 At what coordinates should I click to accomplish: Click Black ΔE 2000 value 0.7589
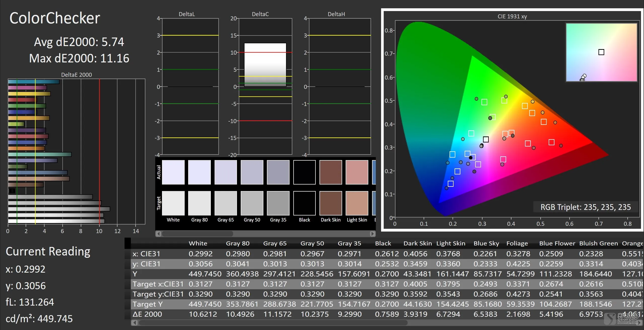click(x=387, y=314)
